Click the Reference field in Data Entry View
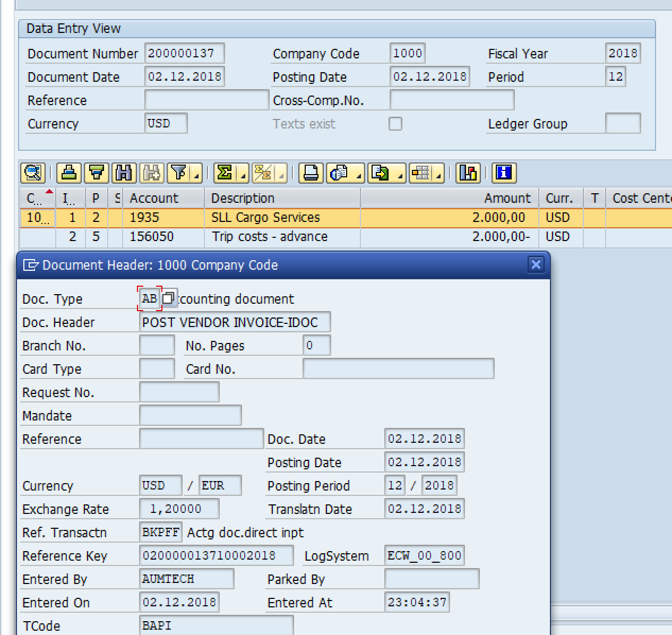 click(x=206, y=100)
